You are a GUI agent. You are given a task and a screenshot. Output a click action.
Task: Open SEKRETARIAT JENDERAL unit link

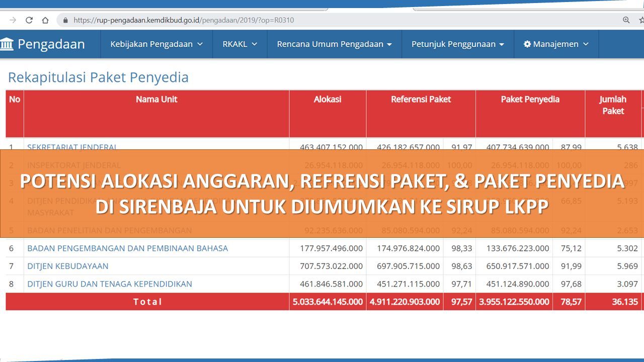pos(72,147)
